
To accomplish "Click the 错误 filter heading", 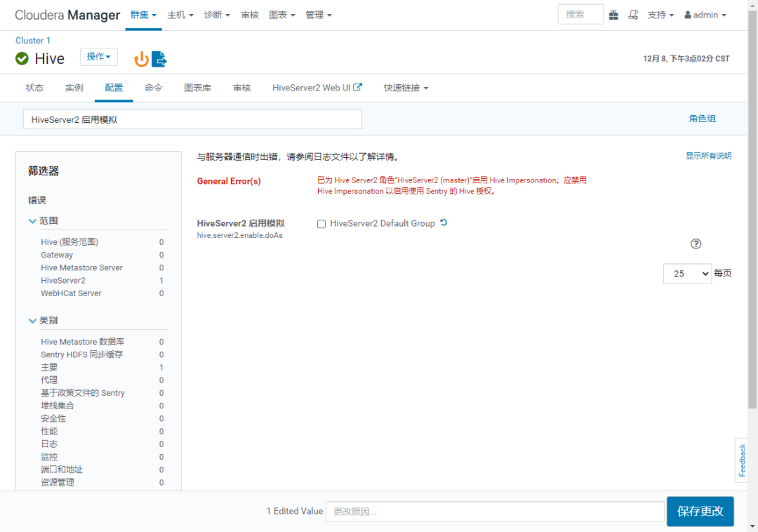I will 37,200.
